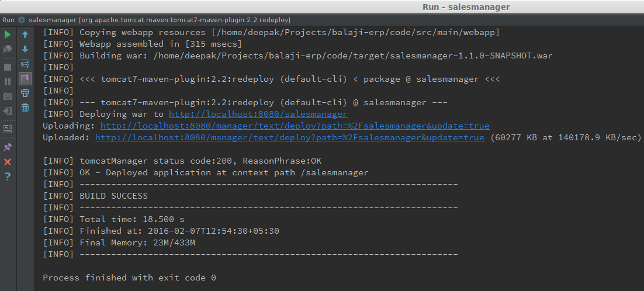Click the Dump Threads camera icon
Screen dimensions: 644x291
(x=8, y=96)
